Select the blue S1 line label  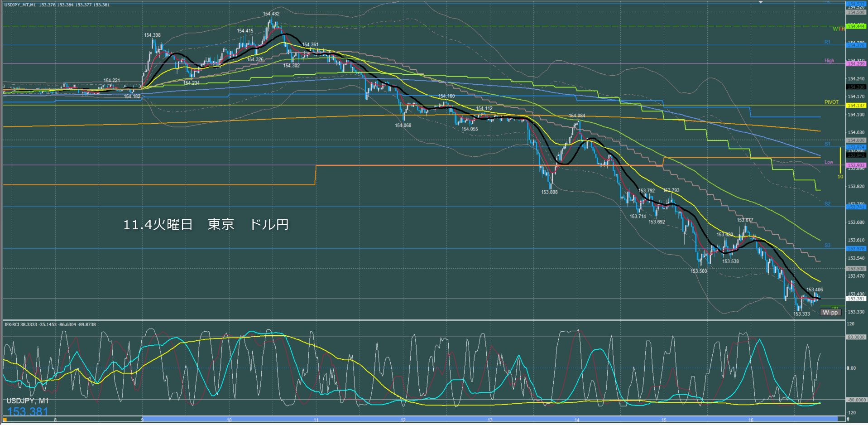[x=827, y=144]
